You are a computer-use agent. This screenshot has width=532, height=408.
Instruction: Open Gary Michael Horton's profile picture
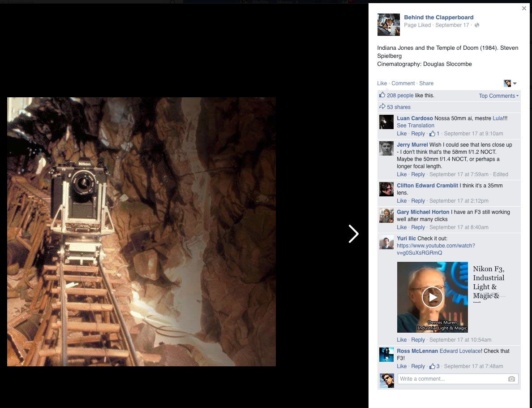[386, 216]
